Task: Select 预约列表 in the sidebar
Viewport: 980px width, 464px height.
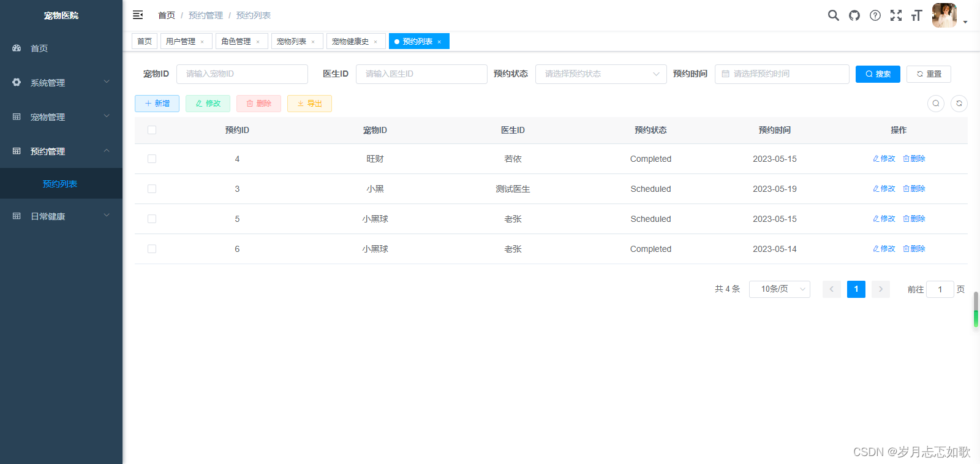Action: 61,183
